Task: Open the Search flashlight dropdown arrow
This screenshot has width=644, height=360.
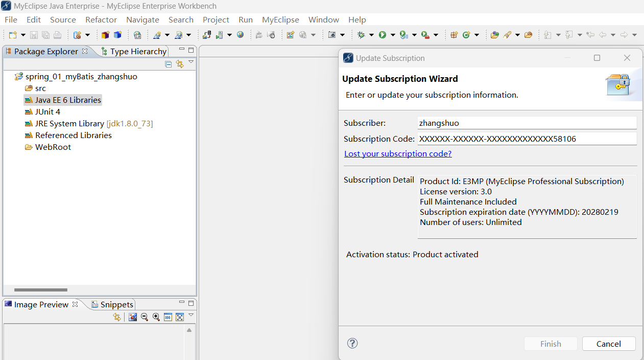Action: coord(517,35)
